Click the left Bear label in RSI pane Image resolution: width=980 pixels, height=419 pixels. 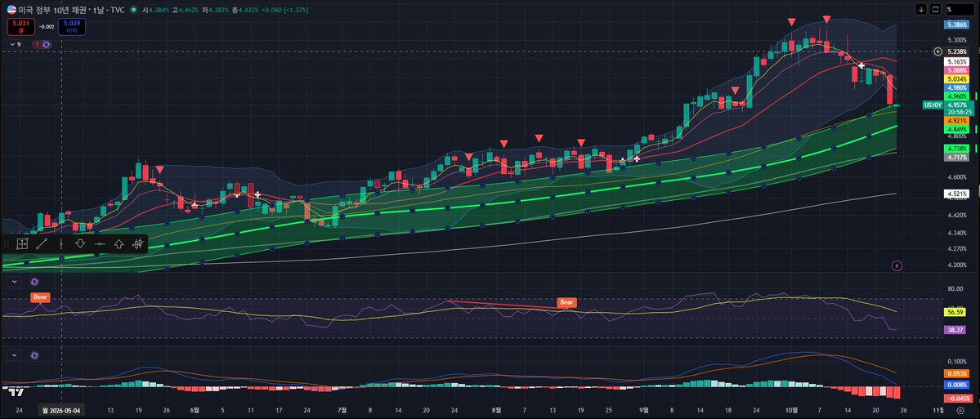40,296
